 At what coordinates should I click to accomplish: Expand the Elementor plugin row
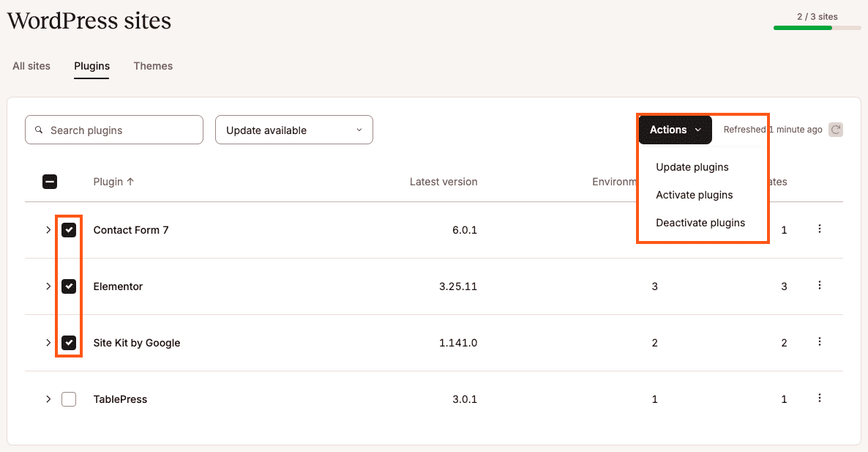pyautogui.click(x=48, y=286)
